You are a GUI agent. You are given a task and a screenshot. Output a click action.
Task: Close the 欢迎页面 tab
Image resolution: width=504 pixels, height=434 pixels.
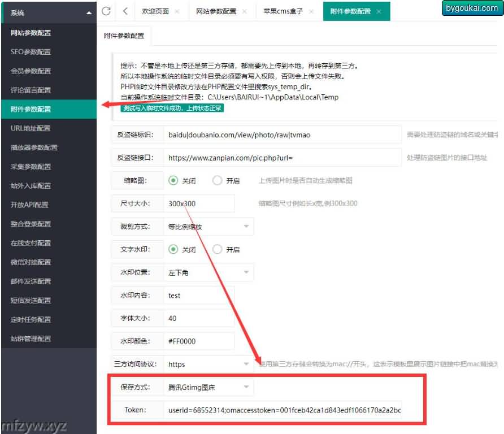[177, 11]
